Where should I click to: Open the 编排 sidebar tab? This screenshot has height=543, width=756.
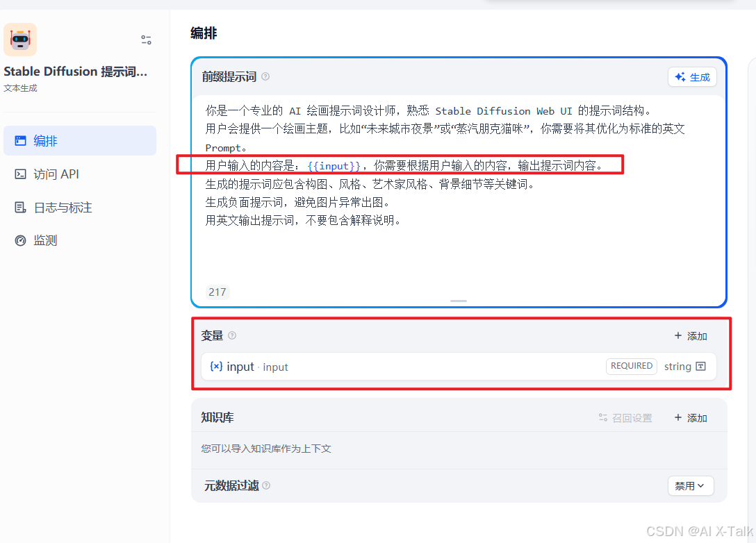click(x=79, y=141)
